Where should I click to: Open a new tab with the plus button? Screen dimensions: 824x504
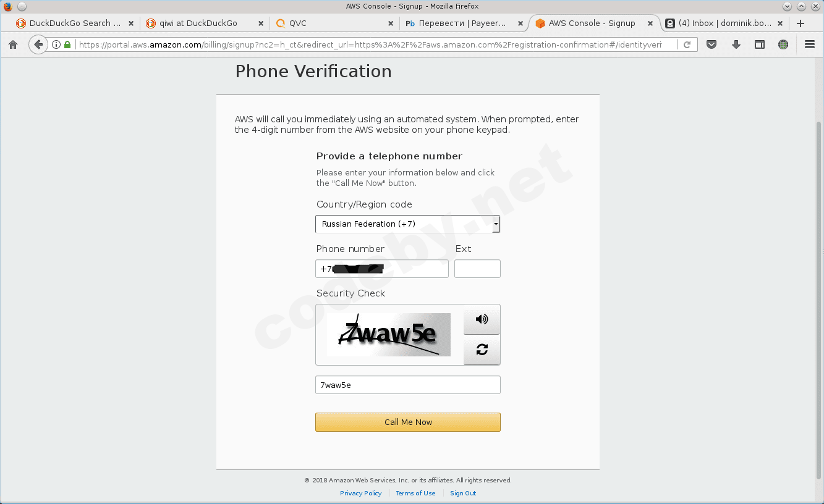click(801, 23)
